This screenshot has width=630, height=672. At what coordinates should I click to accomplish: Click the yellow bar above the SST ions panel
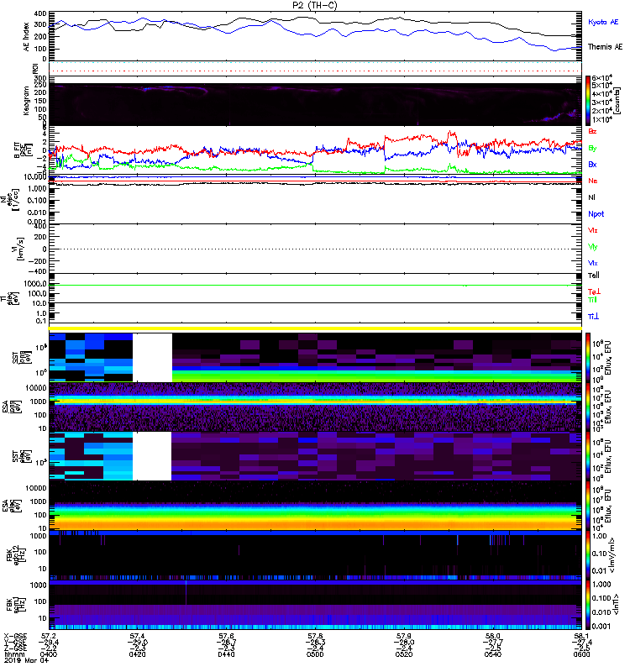coord(315,328)
